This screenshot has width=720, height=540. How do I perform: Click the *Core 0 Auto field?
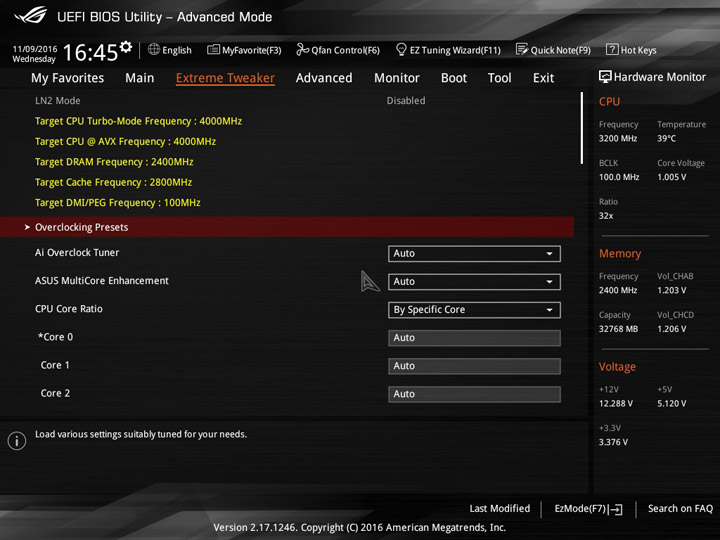pyautogui.click(x=474, y=338)
